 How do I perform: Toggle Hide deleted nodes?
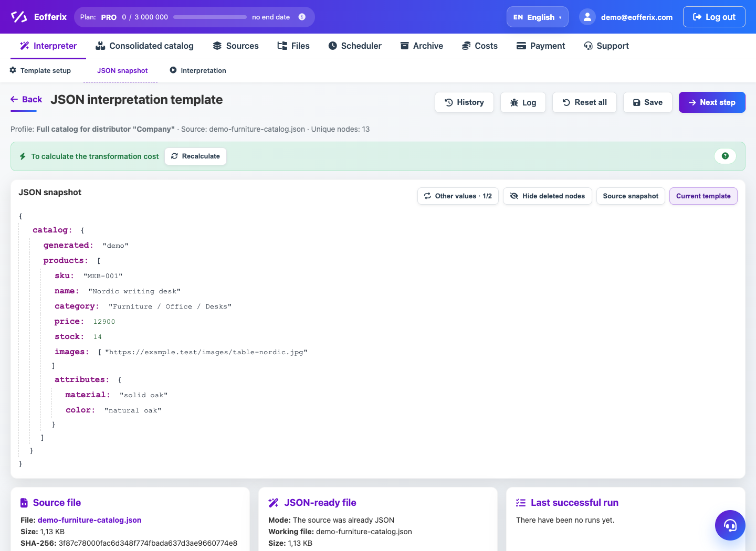point(548,196)
